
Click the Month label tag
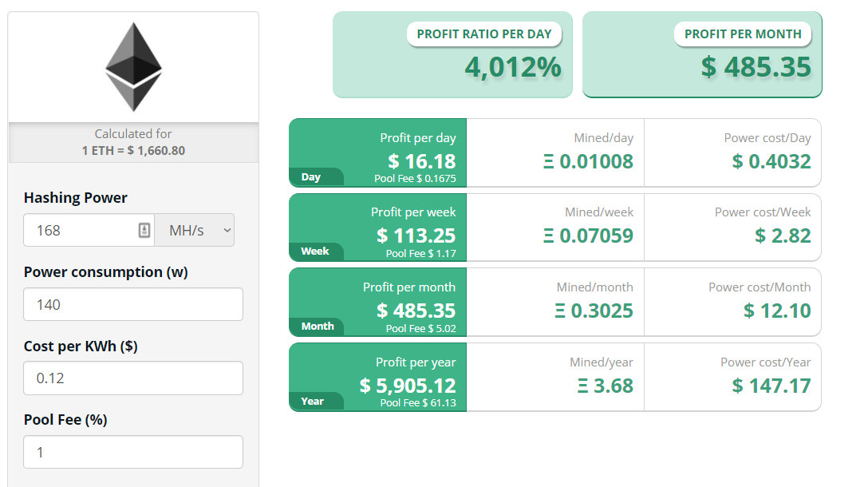tap(317, 327)
